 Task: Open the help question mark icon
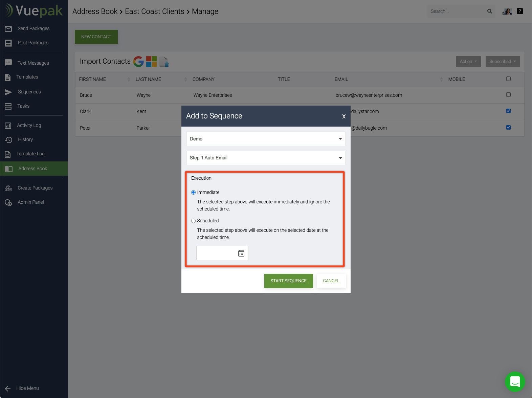[520, 11]
